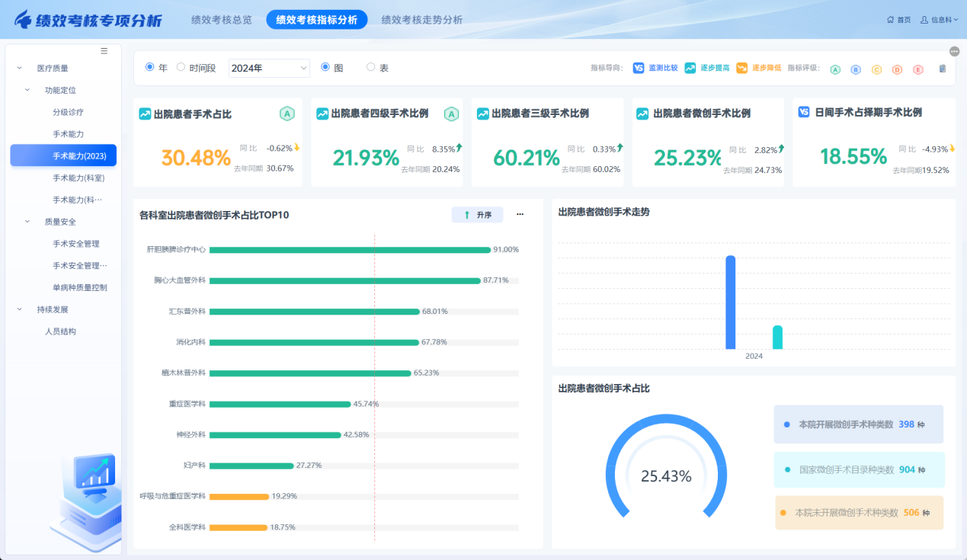The height and width of the screenshot is (560, 967).
Task: Click the document icon beside the grade badges
Action: pyautogui.click(x=943, y=69)
